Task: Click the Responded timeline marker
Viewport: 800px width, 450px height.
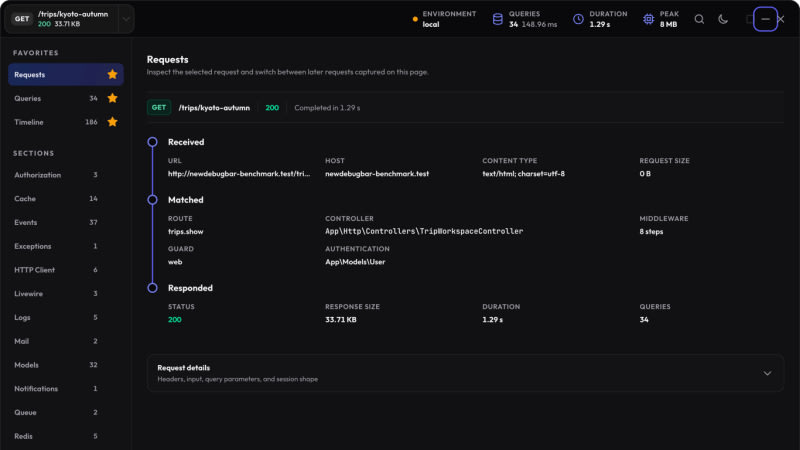Action: (153, 288)
